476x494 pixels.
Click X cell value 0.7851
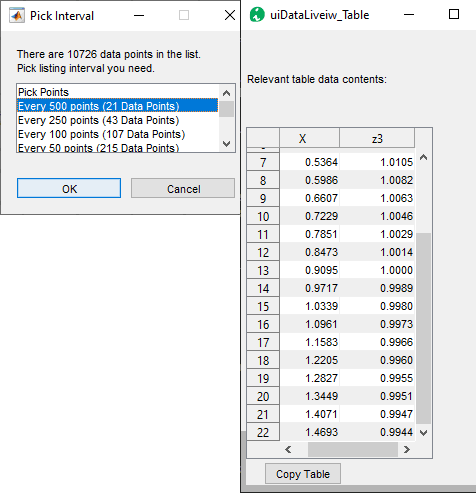[x=309, y=234]
